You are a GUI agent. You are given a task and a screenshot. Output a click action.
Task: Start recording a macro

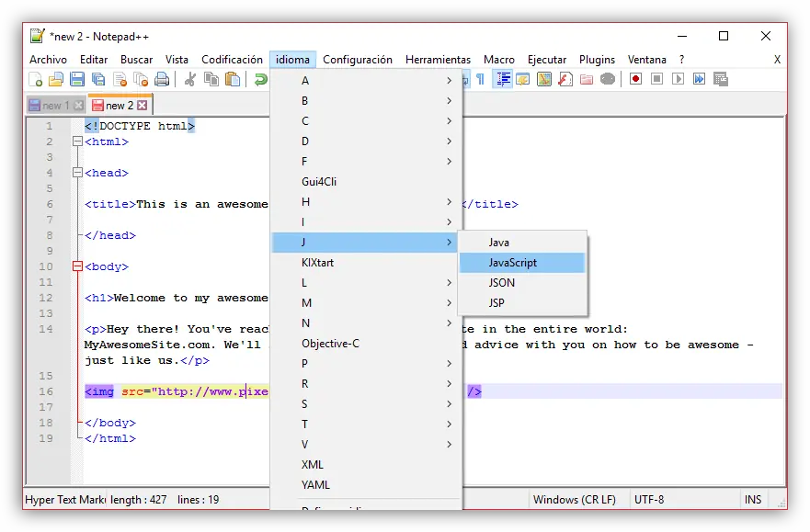pos(636,79)
